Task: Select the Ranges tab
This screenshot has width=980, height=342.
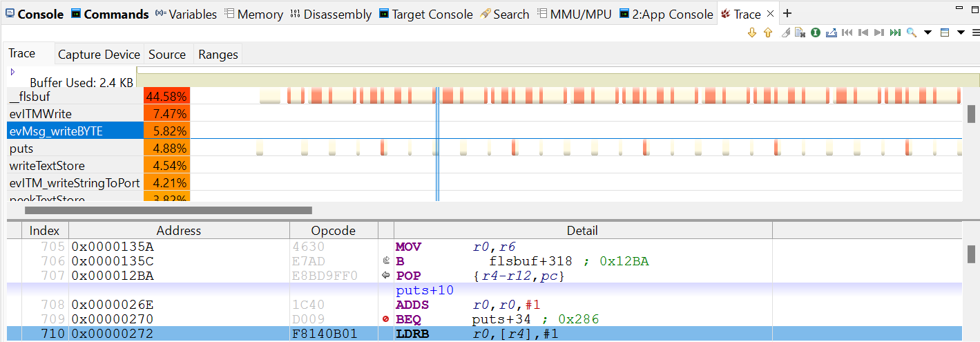Action: (x=218, y=55)
